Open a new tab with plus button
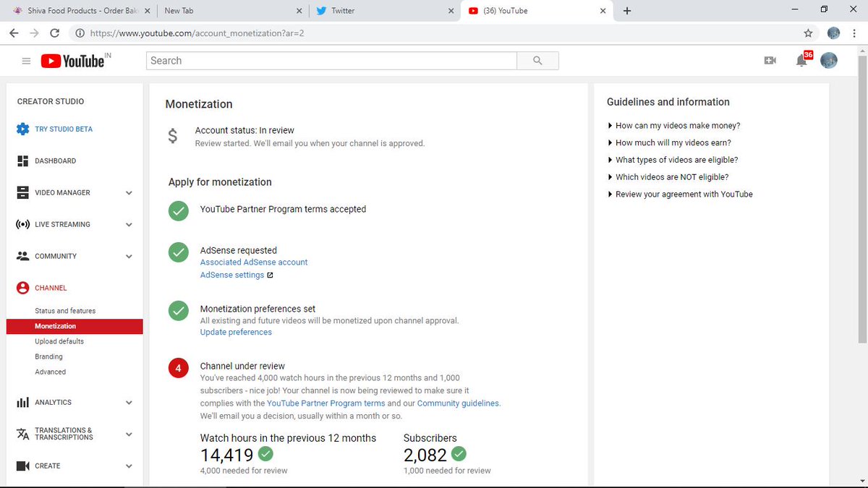 [x=627, y=11]
